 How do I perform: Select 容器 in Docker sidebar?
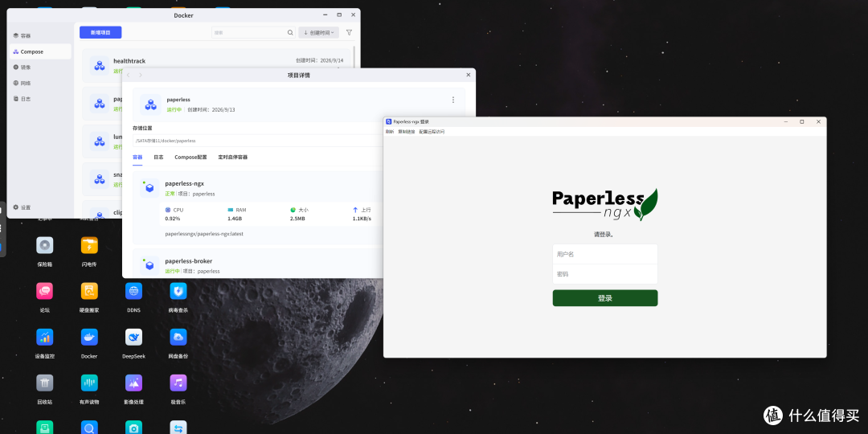(40, 35)
